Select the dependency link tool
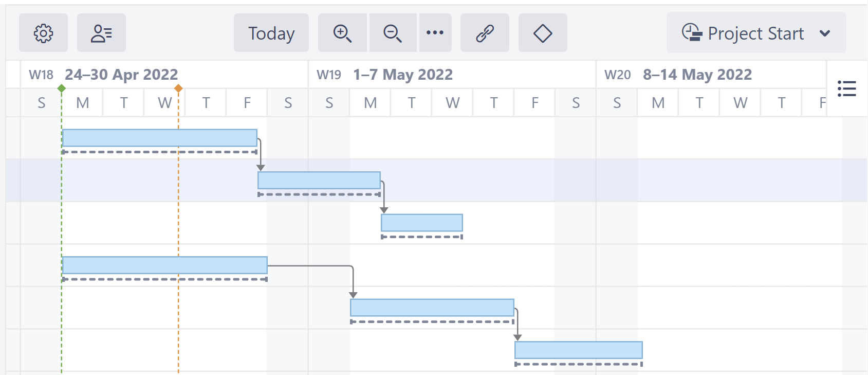Image resolution: width=868 pixels, height=375 pixels. (x=485, y=33)
